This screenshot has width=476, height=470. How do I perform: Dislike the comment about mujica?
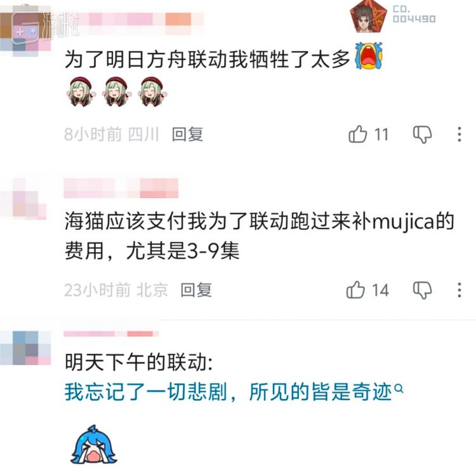tap(422, 290)
